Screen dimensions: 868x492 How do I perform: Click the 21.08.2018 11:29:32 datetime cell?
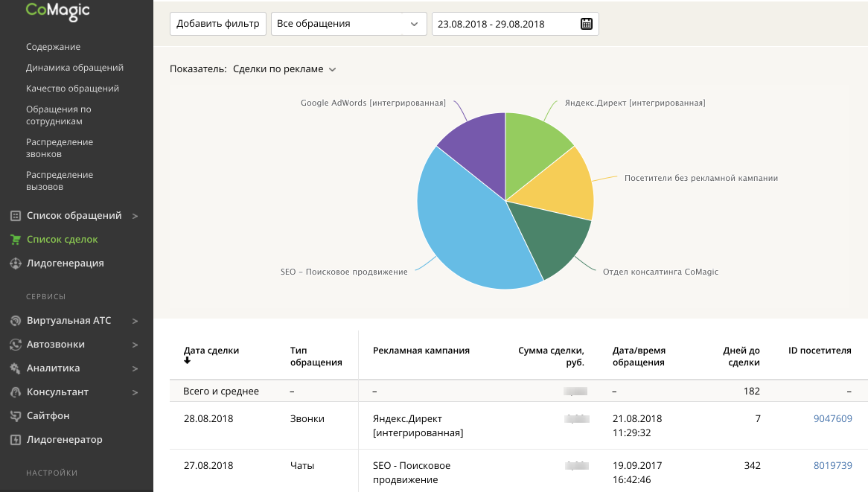(637, 426)
